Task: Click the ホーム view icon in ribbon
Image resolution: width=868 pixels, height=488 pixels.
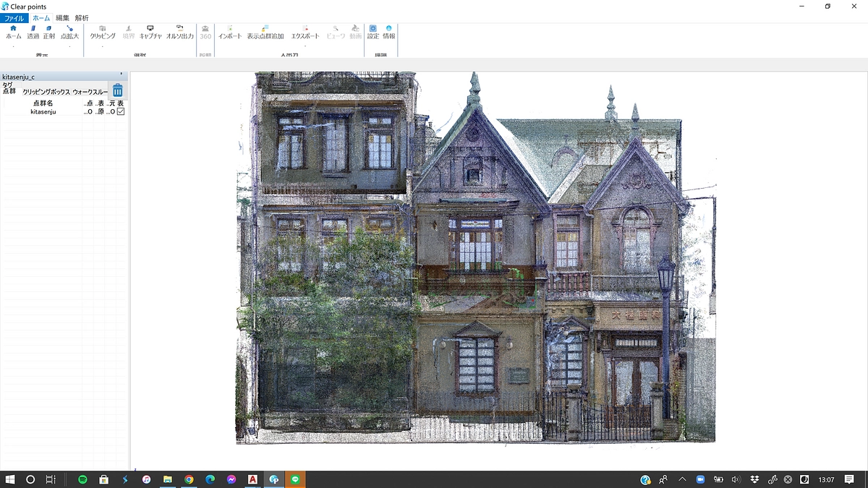Action: (13, 32)
